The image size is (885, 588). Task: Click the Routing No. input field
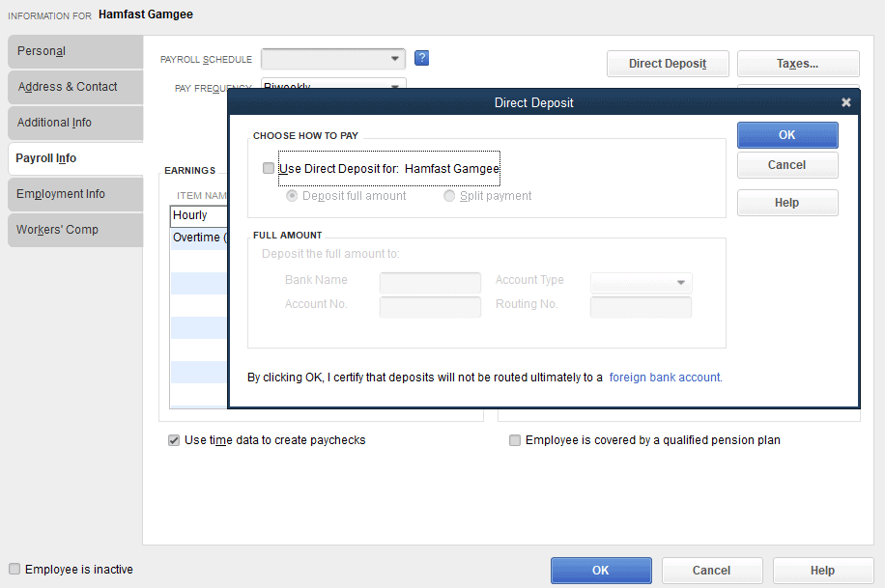pyautogui.click(x=641, y=307)
